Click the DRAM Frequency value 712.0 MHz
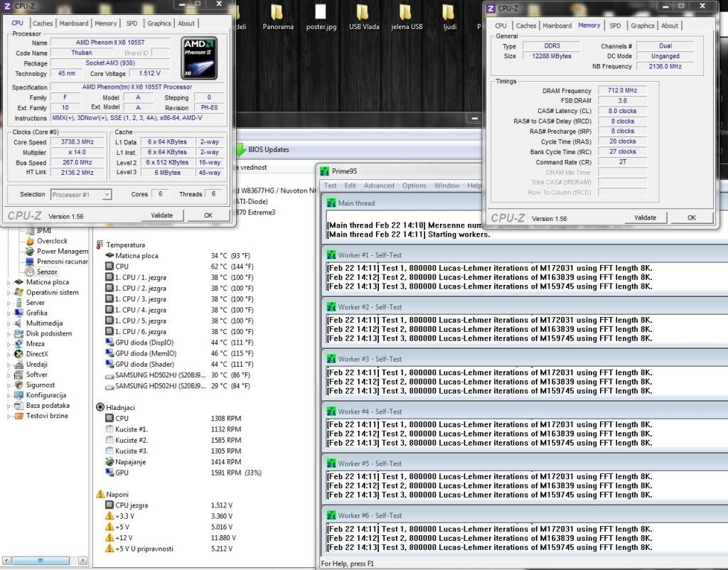 (x=623, y=90)
